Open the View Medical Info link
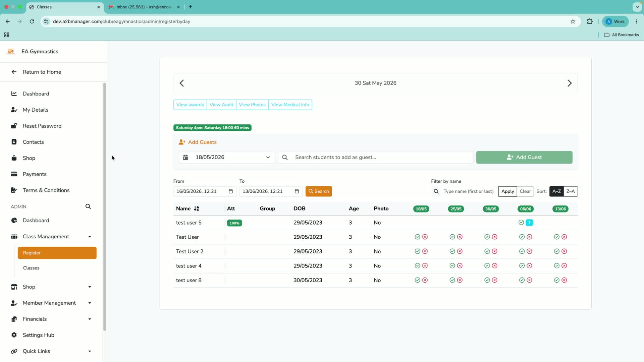 click(290, 105)
